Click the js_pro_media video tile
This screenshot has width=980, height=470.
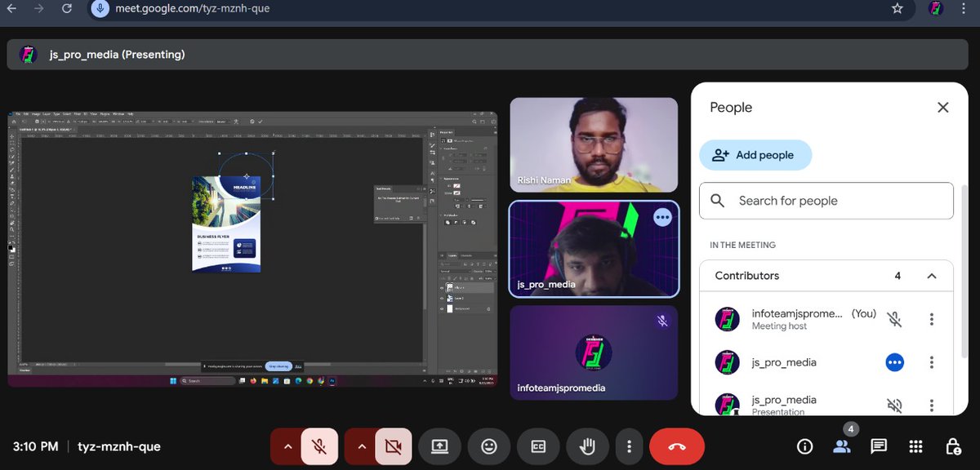pyautogui.click(x=594, y=249)
